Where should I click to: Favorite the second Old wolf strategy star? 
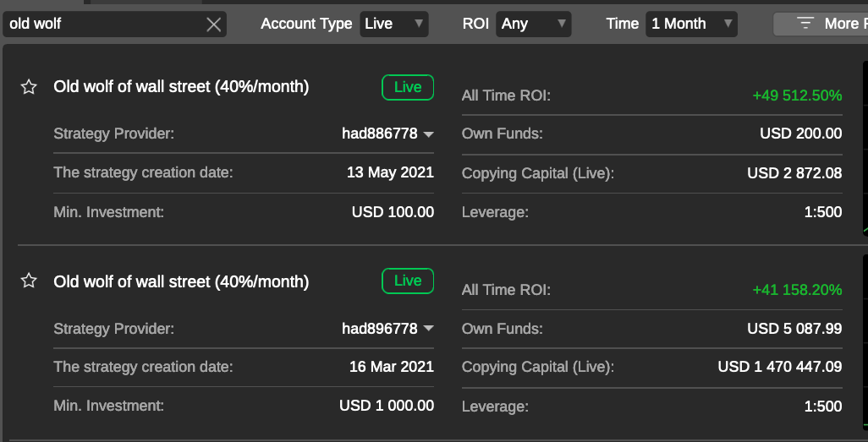[29, 281]
